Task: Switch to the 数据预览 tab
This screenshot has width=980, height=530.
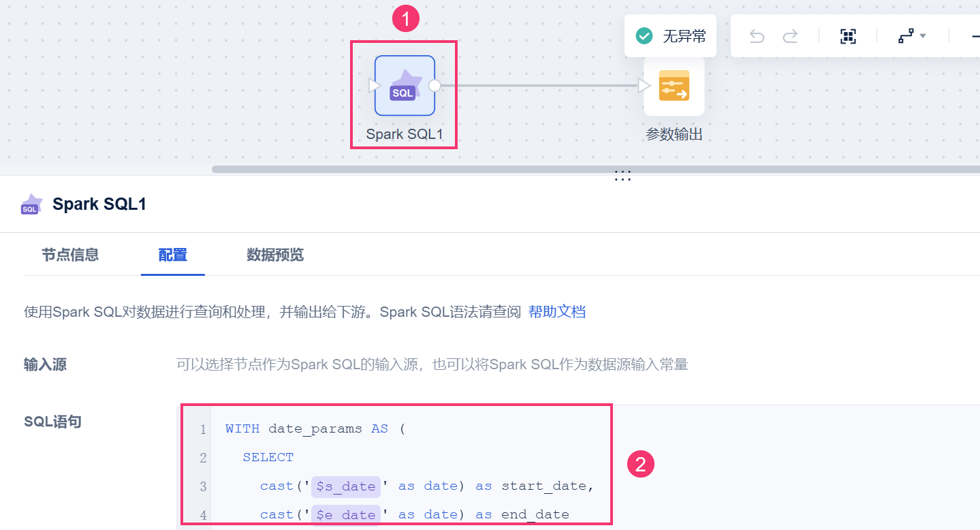Action: [x=275, y=255]
